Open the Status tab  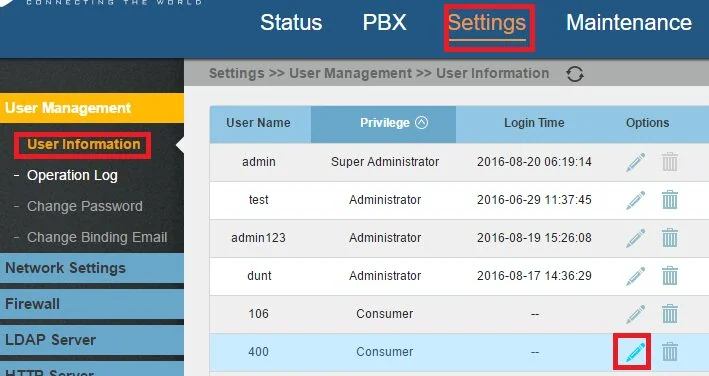tap(291, 23)
